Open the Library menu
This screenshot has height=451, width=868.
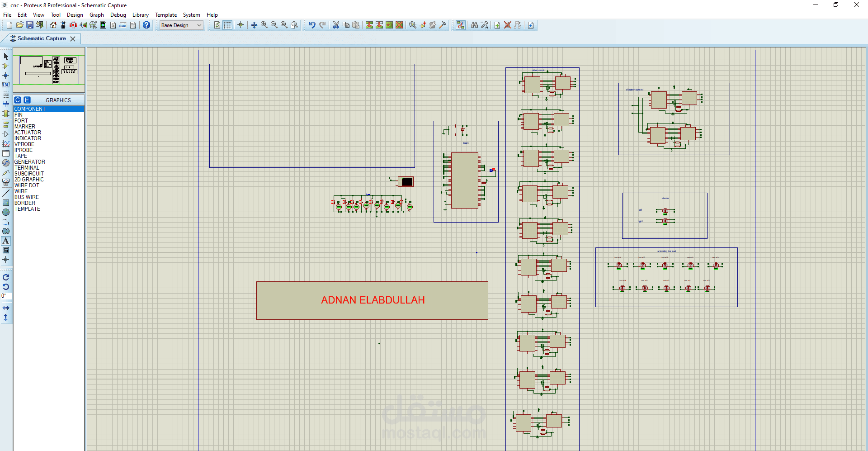coord(140,15)
